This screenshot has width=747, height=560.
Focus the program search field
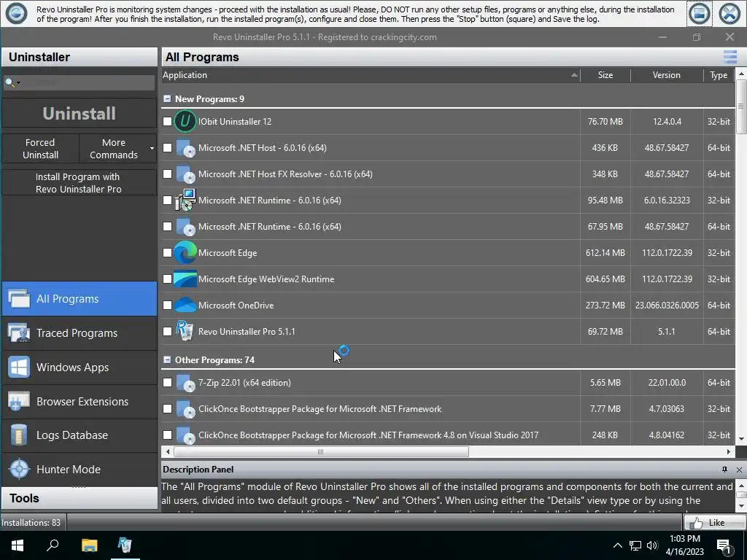89,83
